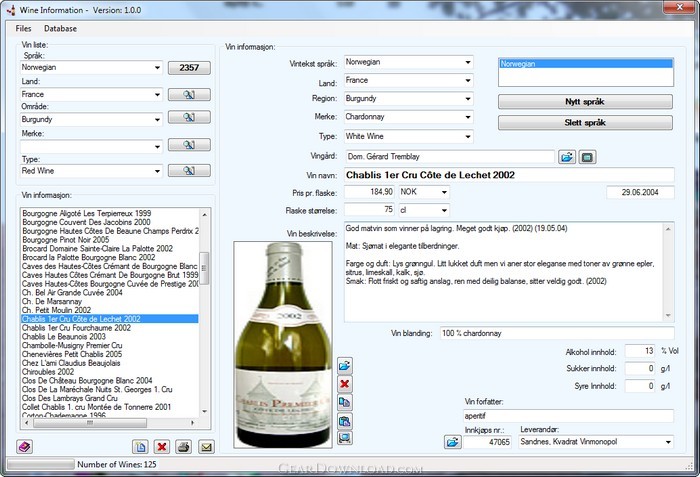This screenshot has height=477, width=700.
Task: Delete bottle image with red X icon
Action: click(x=345, y=384)
